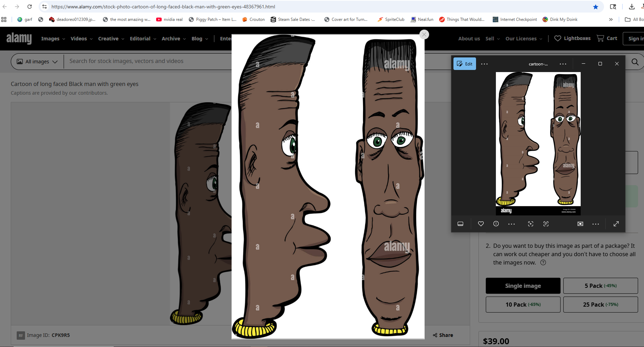Screen dimensions: 644x347
Task: Go back in the browser
Action: pos(5,7)
